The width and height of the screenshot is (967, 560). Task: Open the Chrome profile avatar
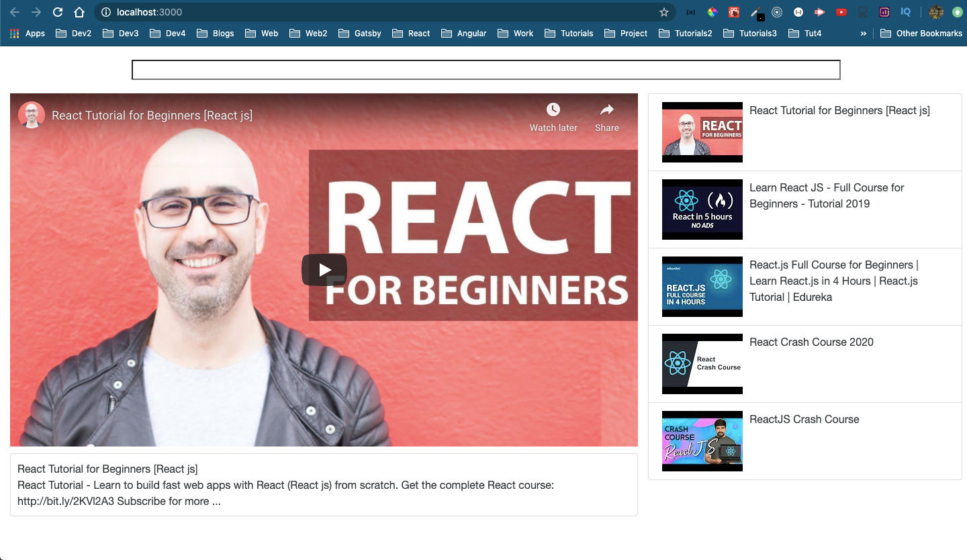936,12
